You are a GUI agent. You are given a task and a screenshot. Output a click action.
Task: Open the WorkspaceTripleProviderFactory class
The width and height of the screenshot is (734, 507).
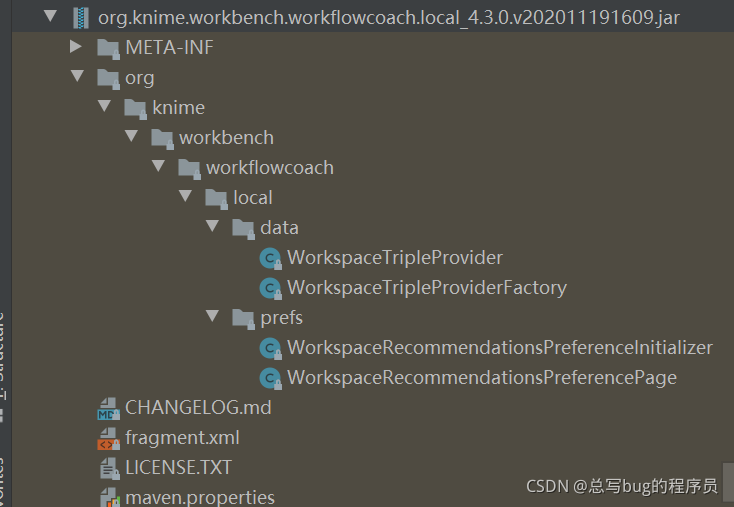tap(427, 288)
